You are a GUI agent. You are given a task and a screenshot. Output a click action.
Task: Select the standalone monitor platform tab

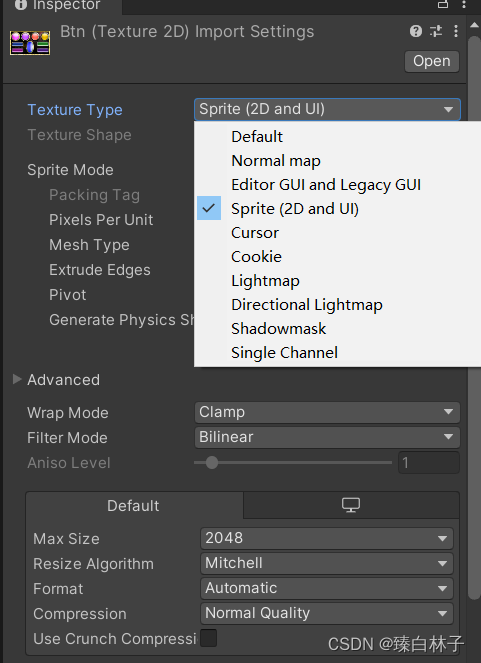coord(351,505)
